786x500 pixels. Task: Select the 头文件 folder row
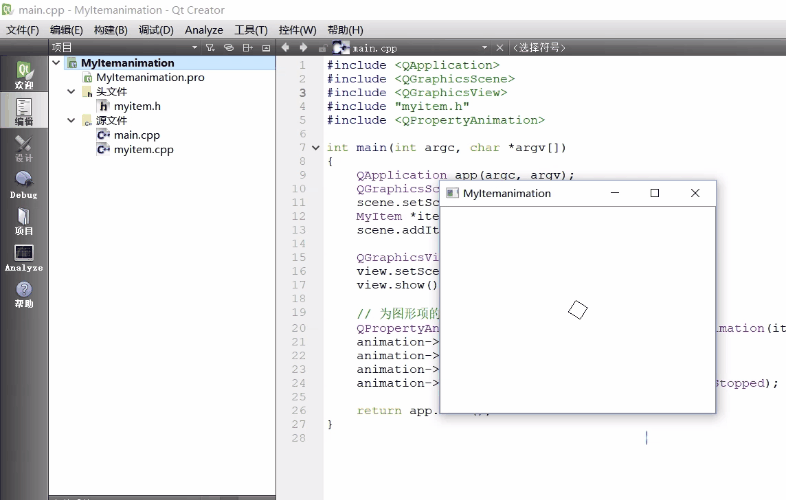coord(111,92)
